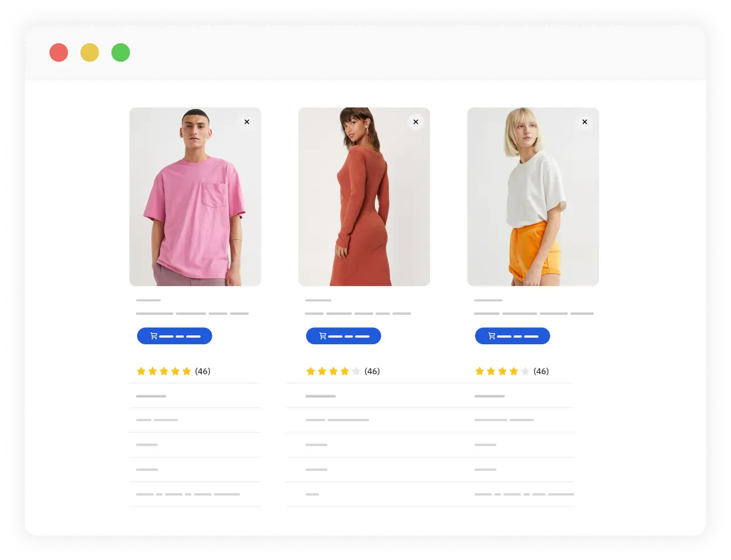Screen dimensions: 731x560
Task: Open the (46) reviews for red dress
Action: pos(372,371)
